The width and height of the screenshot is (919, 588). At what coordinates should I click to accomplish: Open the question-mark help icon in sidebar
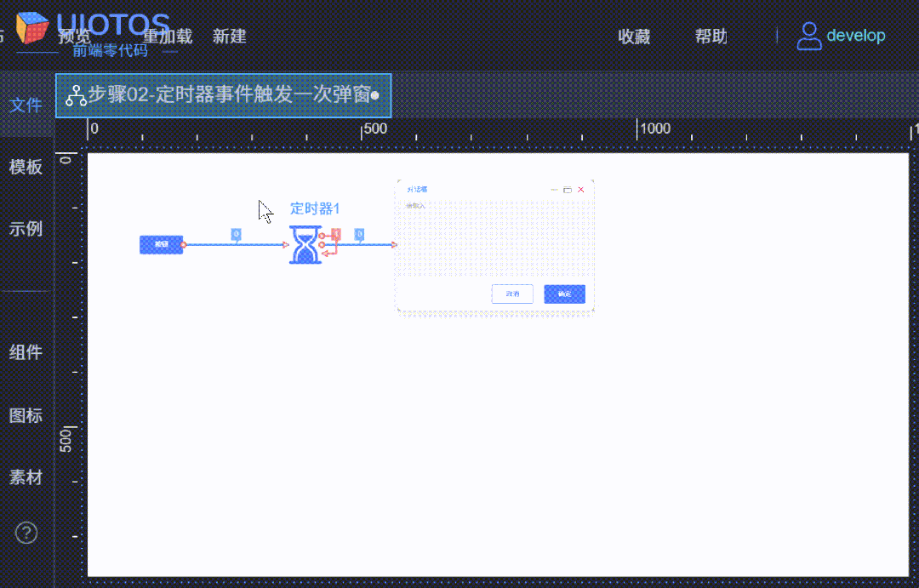pos(26,532)
